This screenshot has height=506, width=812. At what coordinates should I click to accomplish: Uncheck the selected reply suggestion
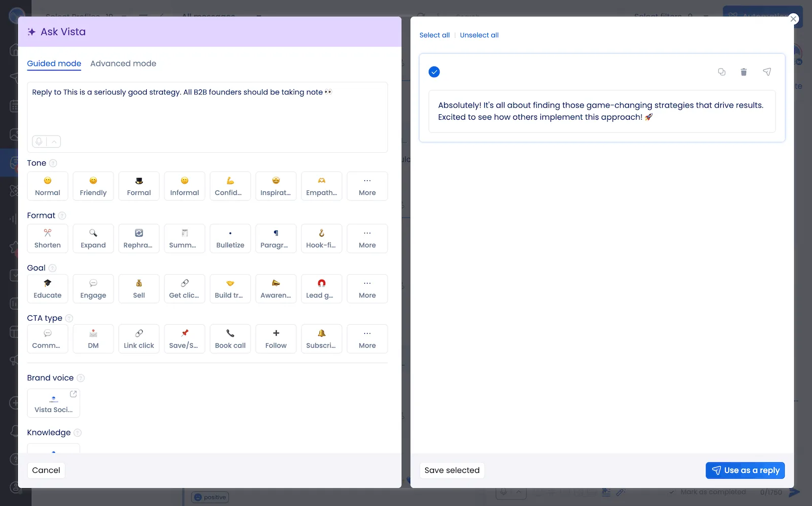coord(434,72)
